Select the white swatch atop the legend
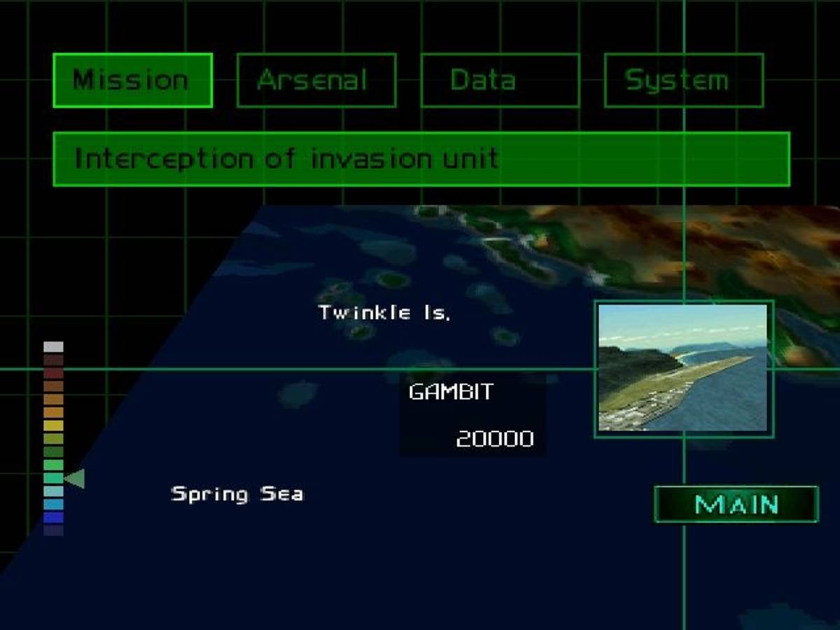Image resolution: width=840 pixels, height=630 pixels. (53, 347)
